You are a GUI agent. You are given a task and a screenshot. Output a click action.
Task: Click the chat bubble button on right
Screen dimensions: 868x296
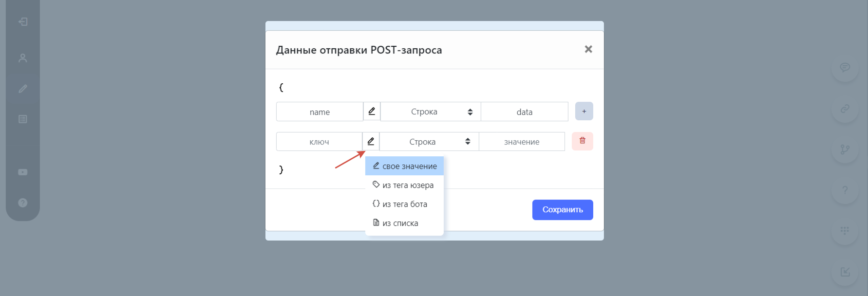click(x=845, y=67)
